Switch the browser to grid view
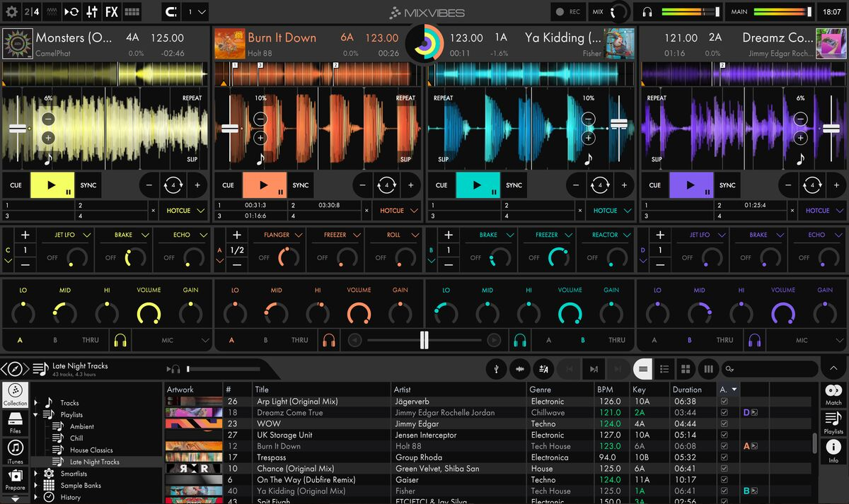Image resolution: width=849 pixels, height=504 pixels. click(685, 368)
